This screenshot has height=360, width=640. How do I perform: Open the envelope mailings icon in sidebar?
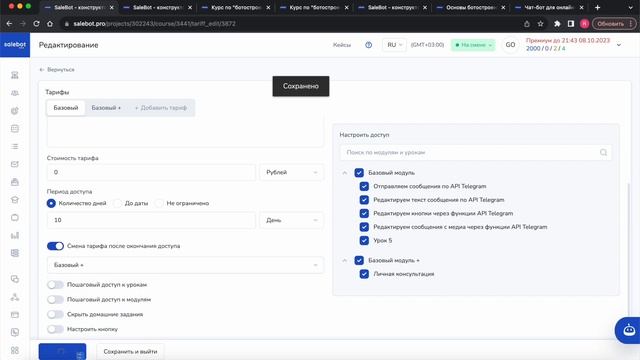pyautogui.click(x=15, y=164)
